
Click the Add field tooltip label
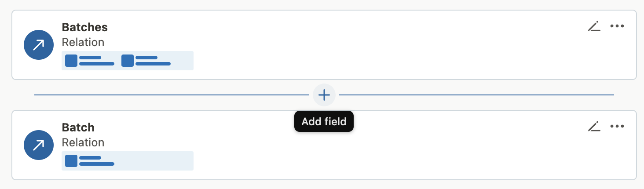click(x=324, y=122)
